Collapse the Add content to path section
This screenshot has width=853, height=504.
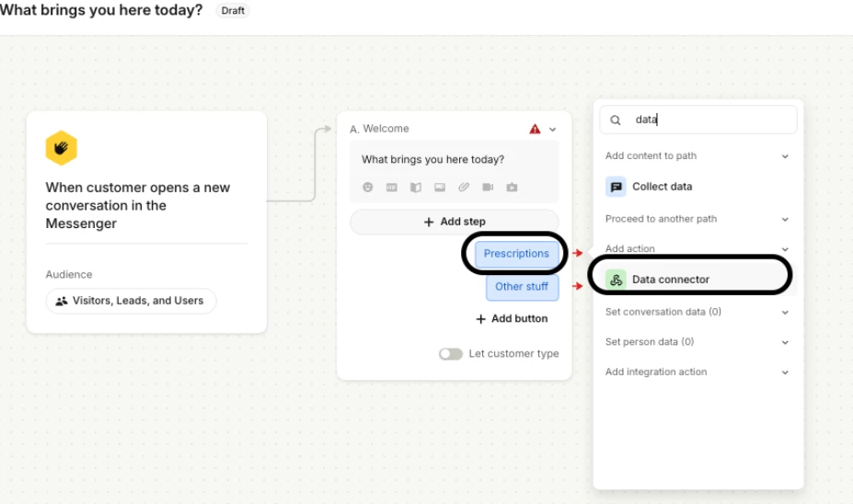[785, 156]
